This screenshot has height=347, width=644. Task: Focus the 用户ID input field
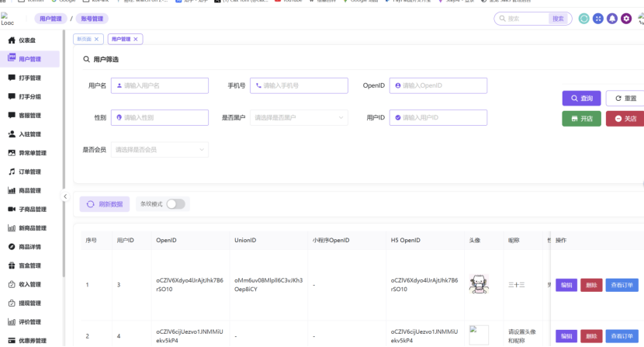coord(438,117)
